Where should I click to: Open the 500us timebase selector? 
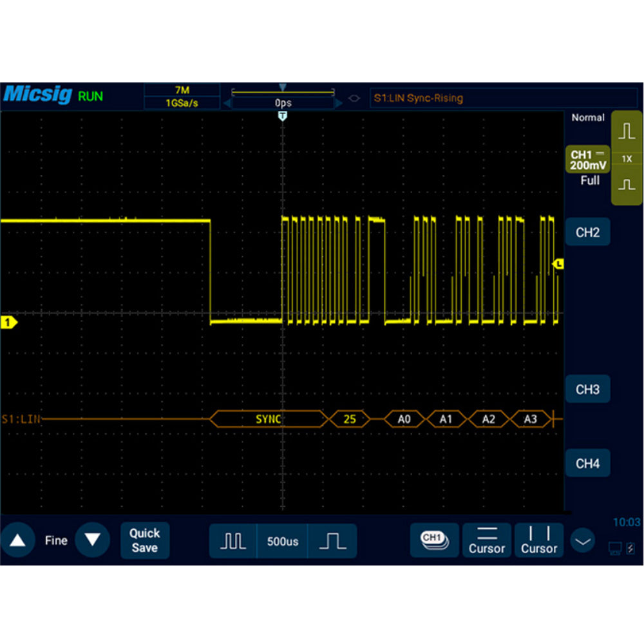283,541
